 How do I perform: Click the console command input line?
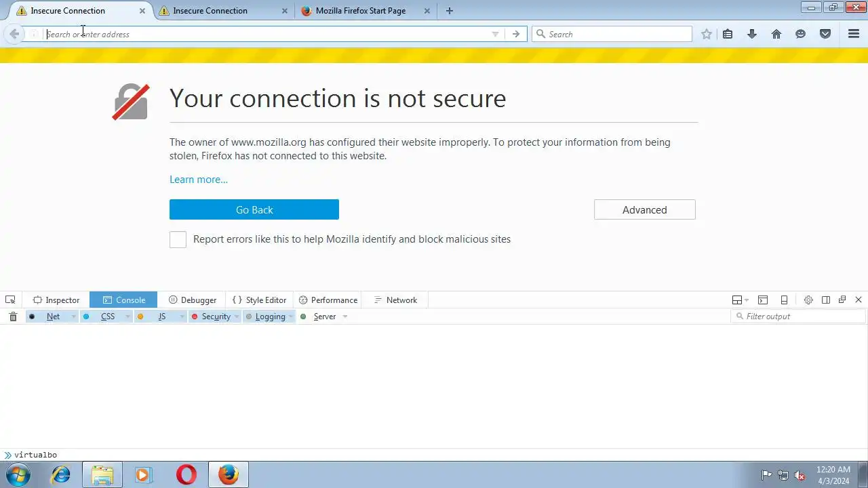coord(434,455)
